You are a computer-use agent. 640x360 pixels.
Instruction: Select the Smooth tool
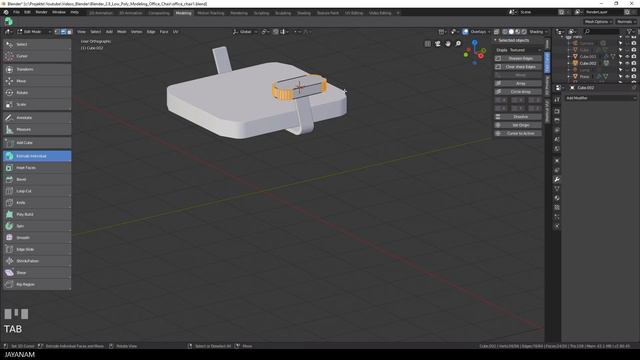tap(37, 238)
